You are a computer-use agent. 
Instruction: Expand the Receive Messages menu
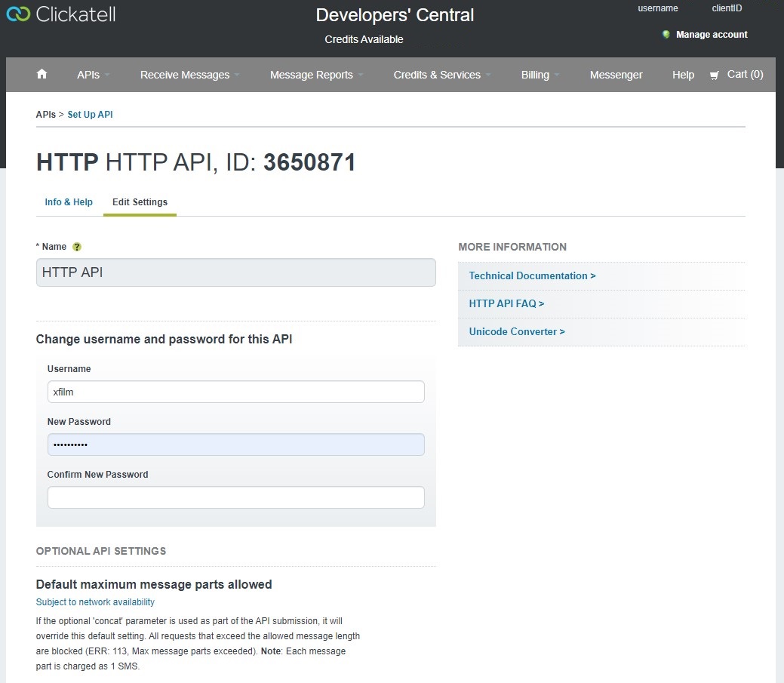189,75
